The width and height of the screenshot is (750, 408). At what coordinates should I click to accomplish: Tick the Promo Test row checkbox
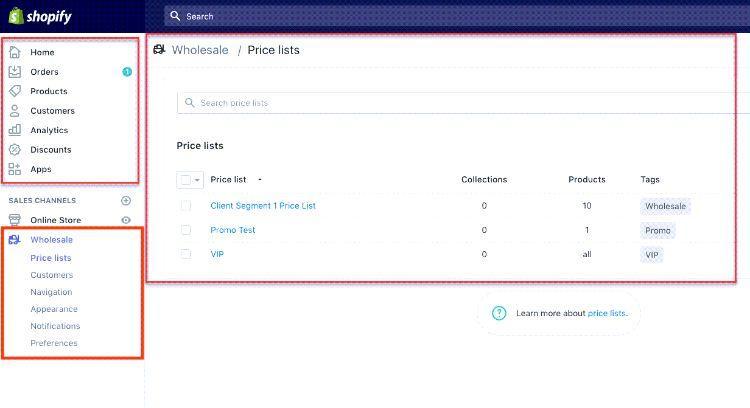(x=186, y=230)
